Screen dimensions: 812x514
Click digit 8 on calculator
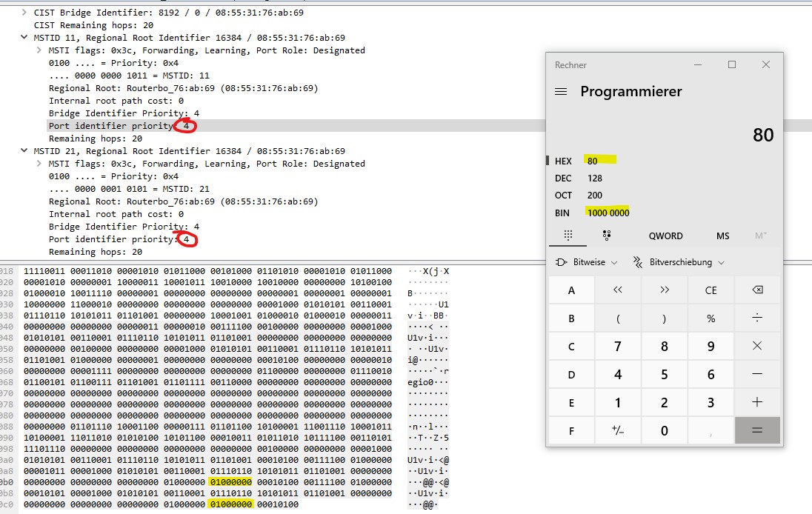click(x=665, y=346)
